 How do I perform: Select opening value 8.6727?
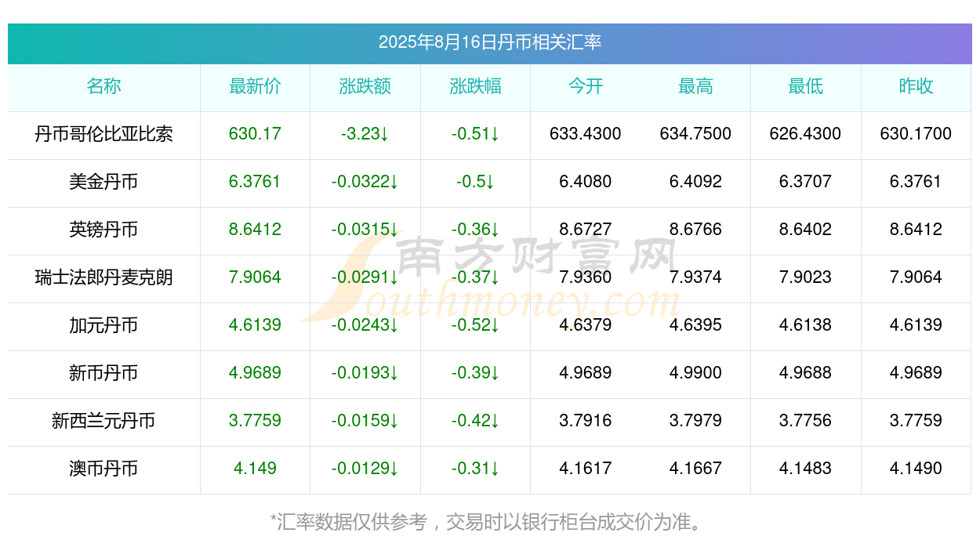(586, 230)
